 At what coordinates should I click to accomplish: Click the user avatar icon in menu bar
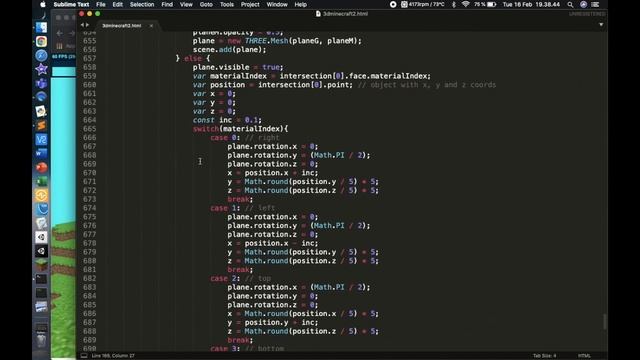(583, 4)
